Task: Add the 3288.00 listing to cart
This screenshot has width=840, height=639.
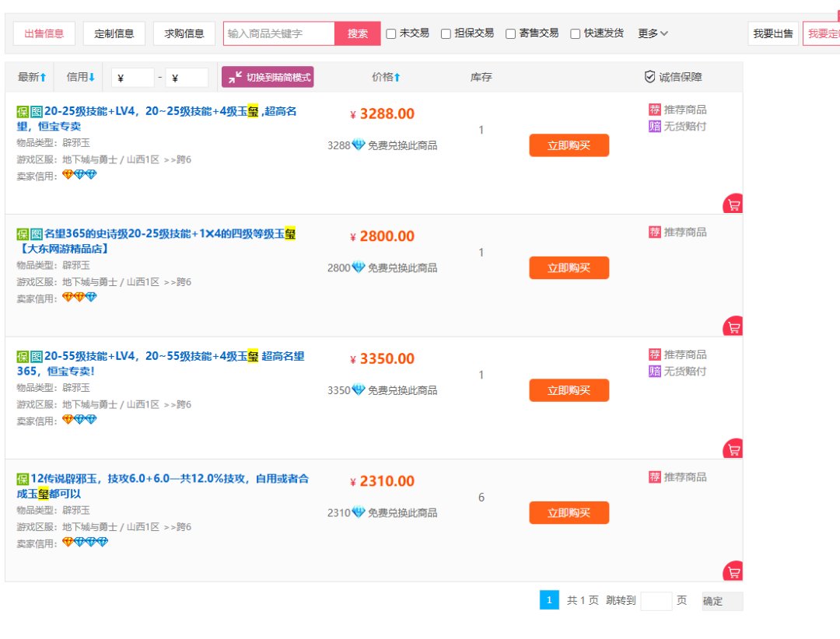Action: coord(733,204)
